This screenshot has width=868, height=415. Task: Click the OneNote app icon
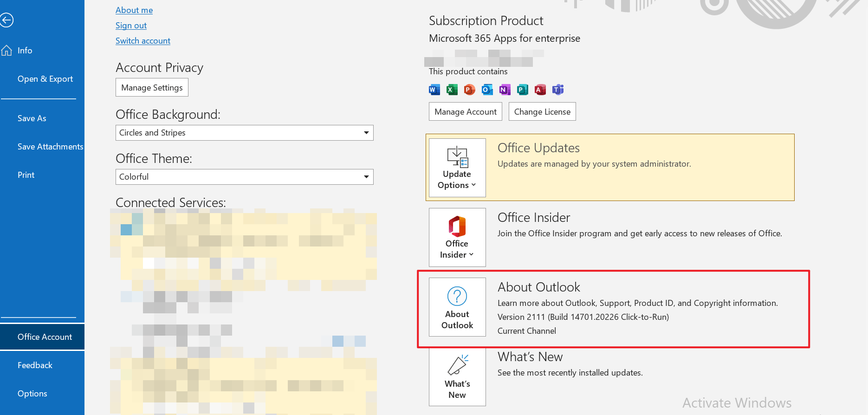coord(505,90)
